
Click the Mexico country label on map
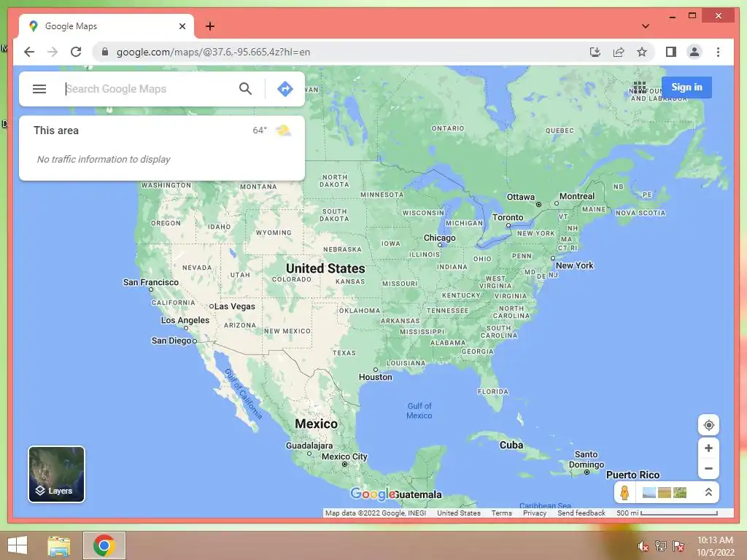pyautogui.click(x=316, y=424)
